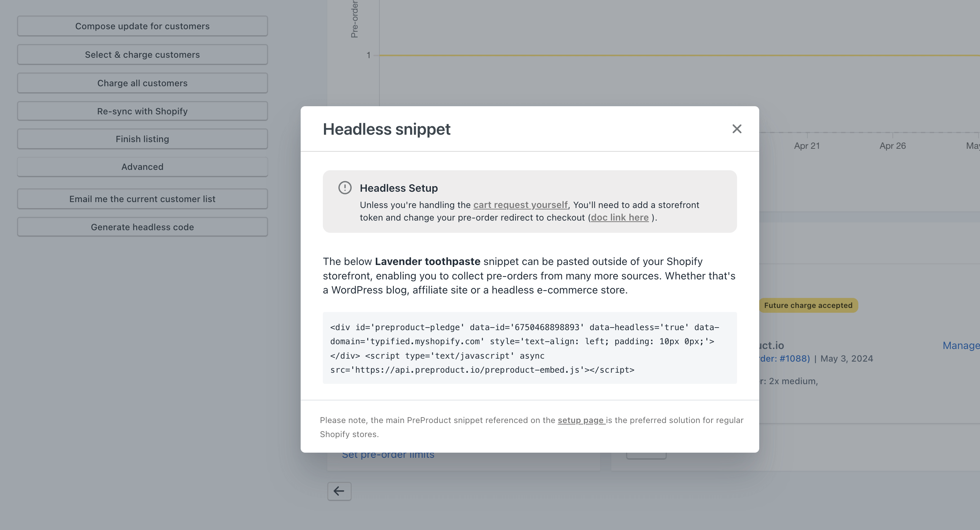Click the Apr 26 chart axis label

(892, 146)
